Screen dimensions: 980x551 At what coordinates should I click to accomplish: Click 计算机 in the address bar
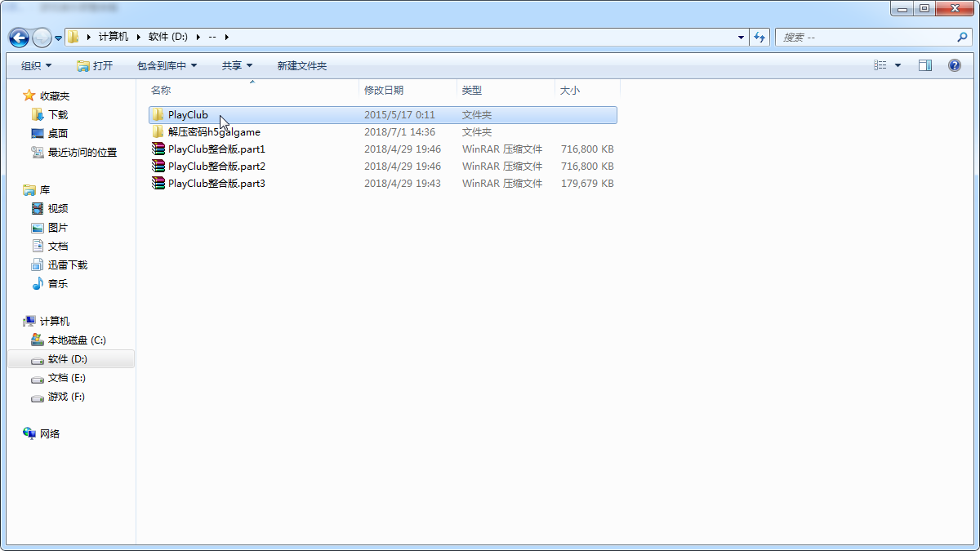[x=114, y=38]
